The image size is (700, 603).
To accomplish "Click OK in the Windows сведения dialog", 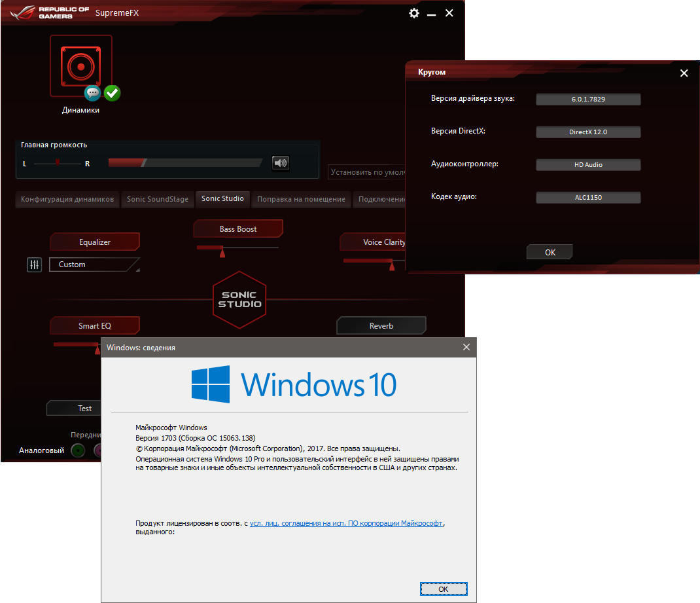I will tap(444, 589).
